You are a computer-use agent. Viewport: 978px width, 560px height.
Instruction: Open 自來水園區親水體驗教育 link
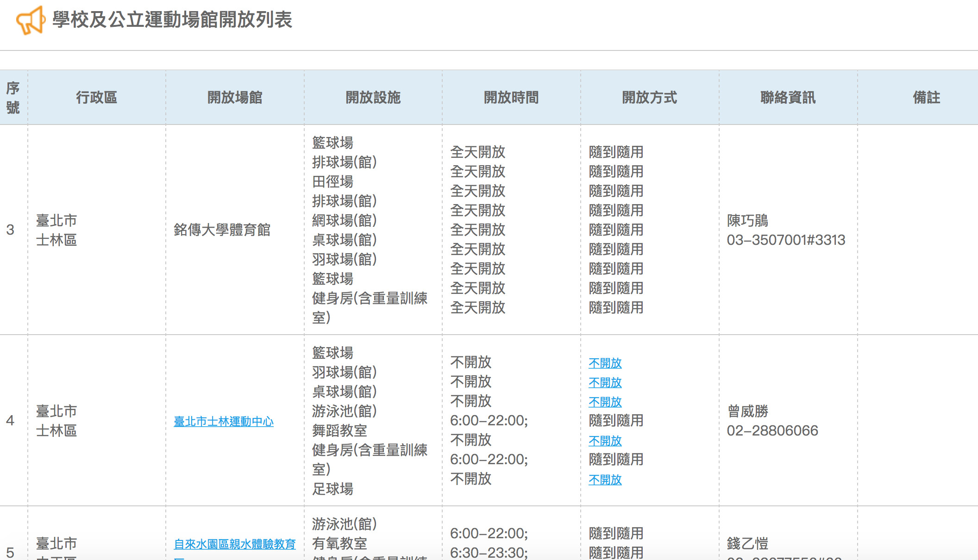[235, 544]
